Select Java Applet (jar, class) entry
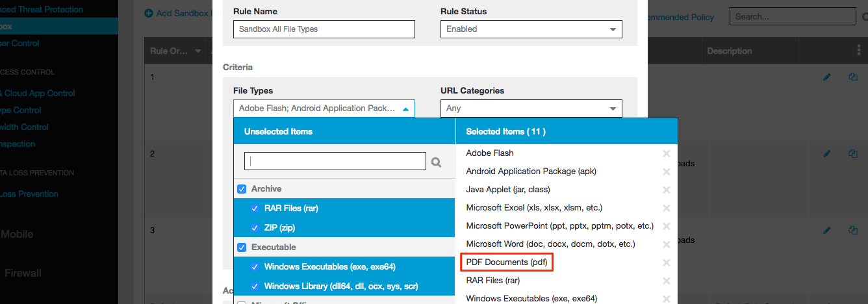 click(x=508, y=190)
